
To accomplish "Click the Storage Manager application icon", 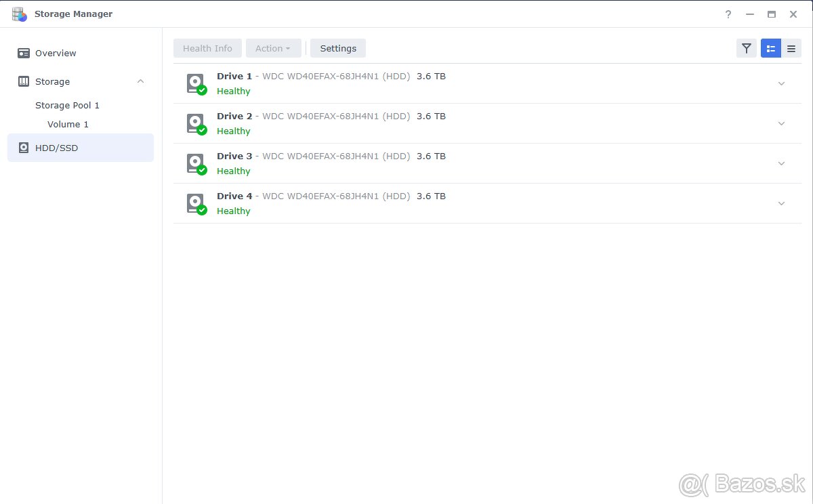I will (x=19, y=14).
